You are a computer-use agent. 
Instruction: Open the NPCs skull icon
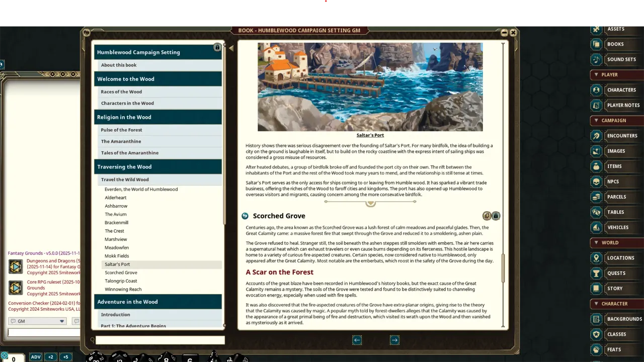point(596,182)
